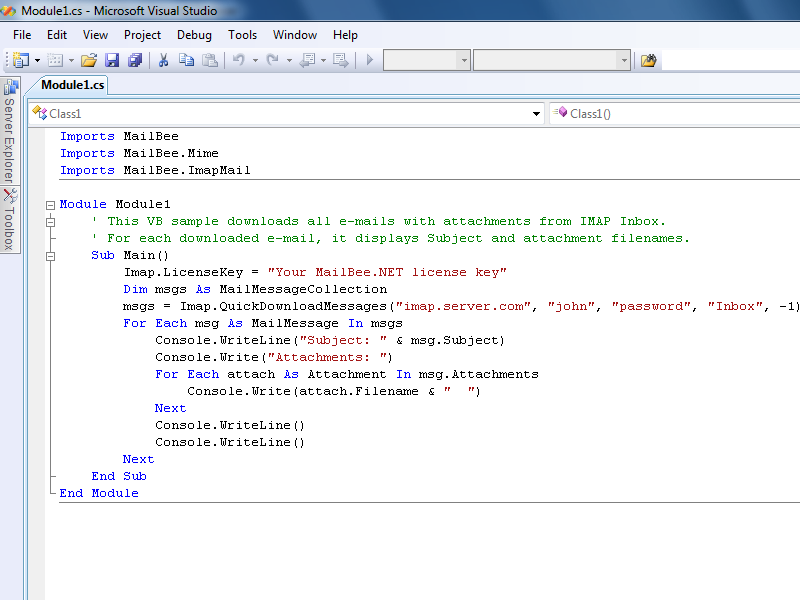
Task: Open the Tools menu
Action: [x=242, y=35]
